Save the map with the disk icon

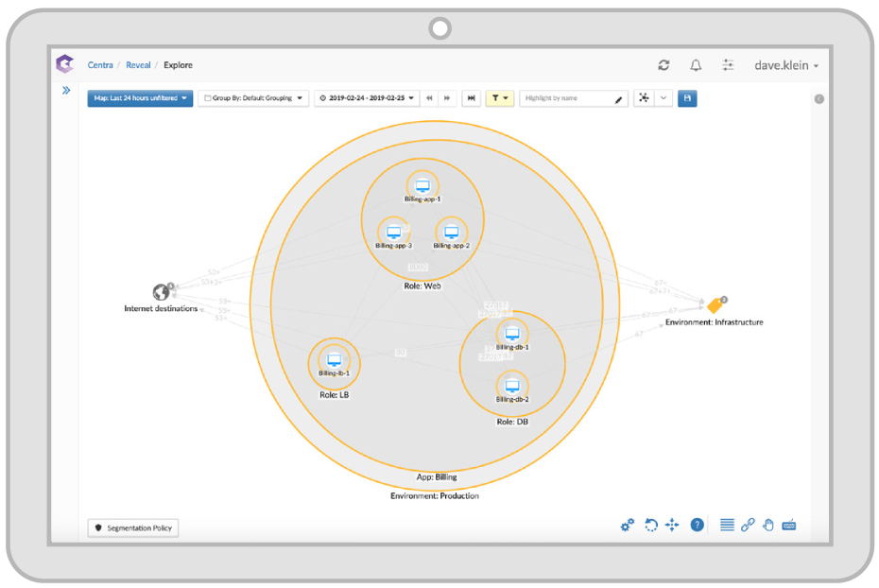pos(687,97)
